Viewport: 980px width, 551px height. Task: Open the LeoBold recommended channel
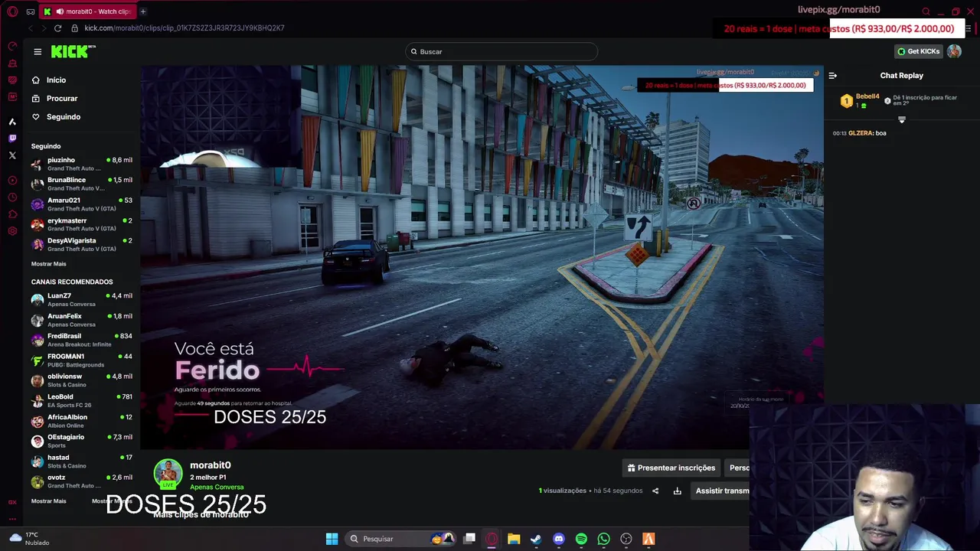81,400
